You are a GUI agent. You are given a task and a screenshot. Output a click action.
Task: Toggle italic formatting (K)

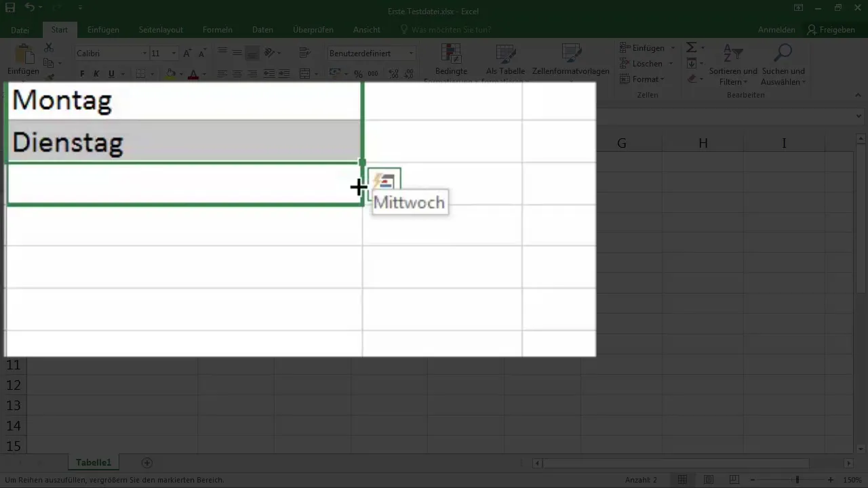point(97,74)
